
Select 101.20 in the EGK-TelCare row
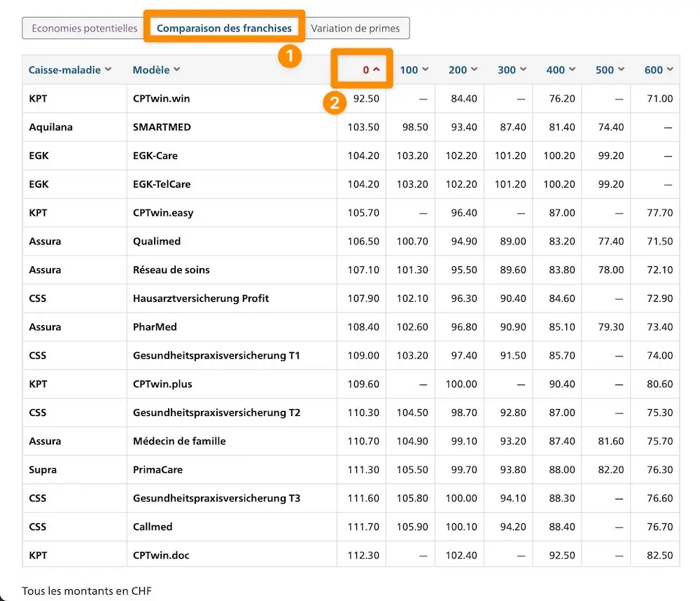[x=510, y=184]
